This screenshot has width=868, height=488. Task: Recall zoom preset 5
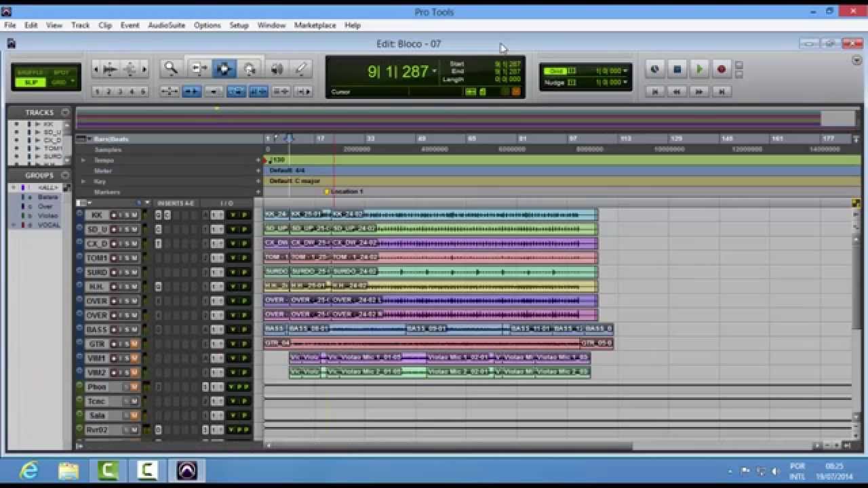142,91
